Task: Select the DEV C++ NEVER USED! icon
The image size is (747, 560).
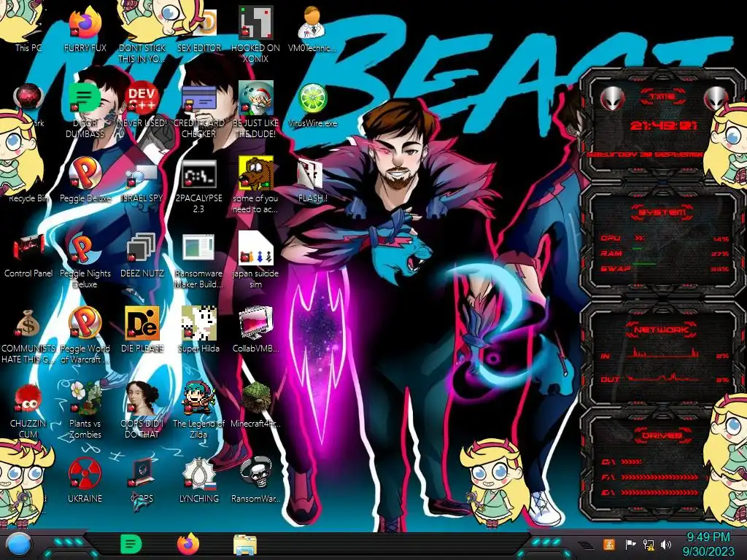Action: click(142, 105)
